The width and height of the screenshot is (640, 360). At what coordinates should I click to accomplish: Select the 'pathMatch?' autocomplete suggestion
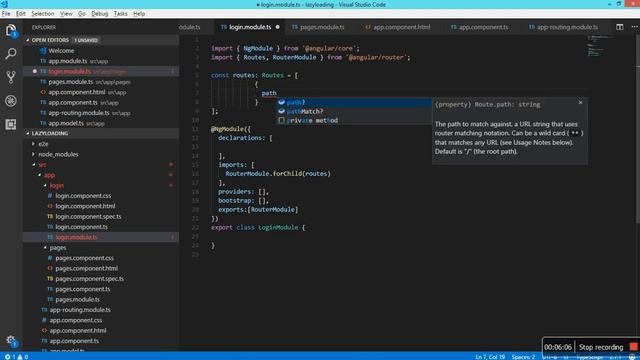click(354, 111)
